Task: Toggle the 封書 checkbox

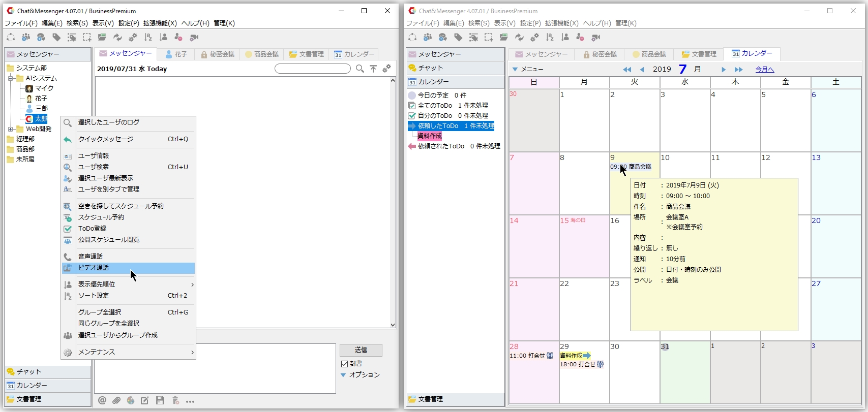Action: coord(345,364)
